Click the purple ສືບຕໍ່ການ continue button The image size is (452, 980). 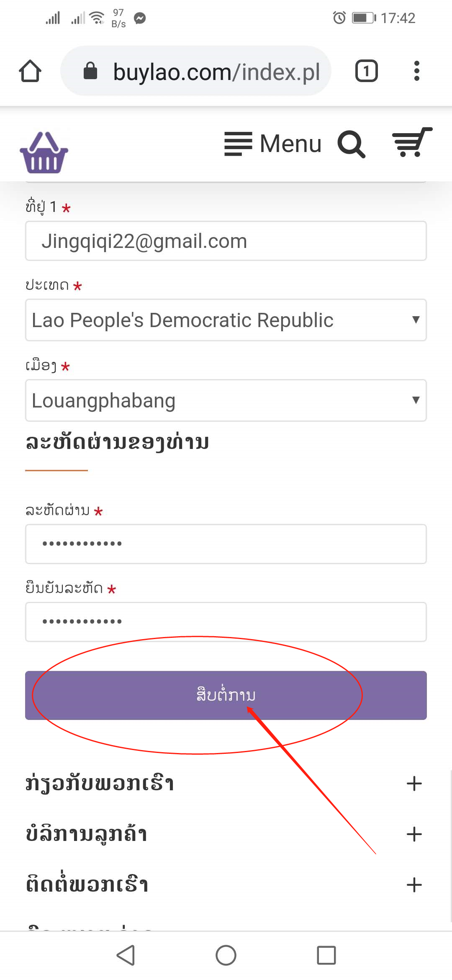pyautogui.click(x=226, y=695)
